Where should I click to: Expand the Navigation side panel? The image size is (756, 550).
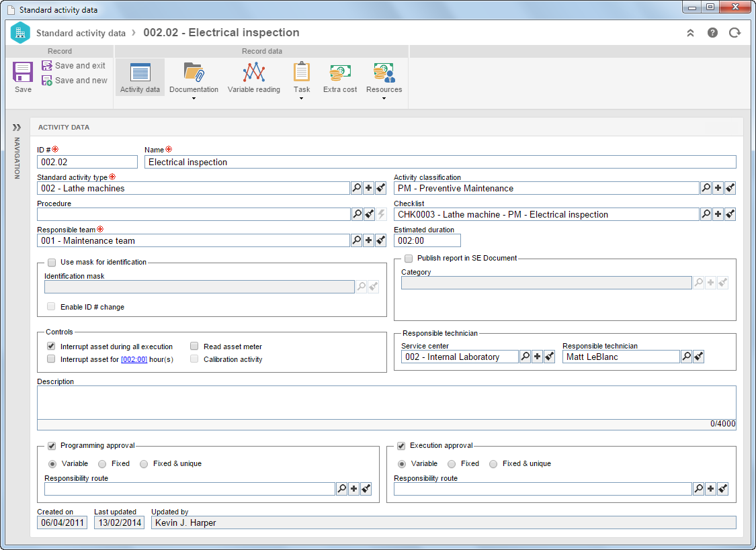[x=17, y=127]
